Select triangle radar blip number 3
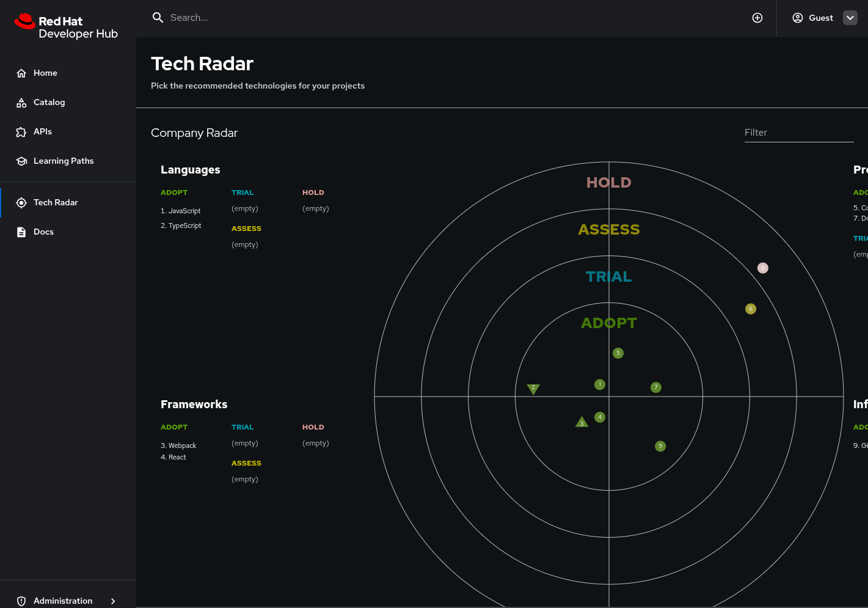868x608 pixels. (582, 422)
